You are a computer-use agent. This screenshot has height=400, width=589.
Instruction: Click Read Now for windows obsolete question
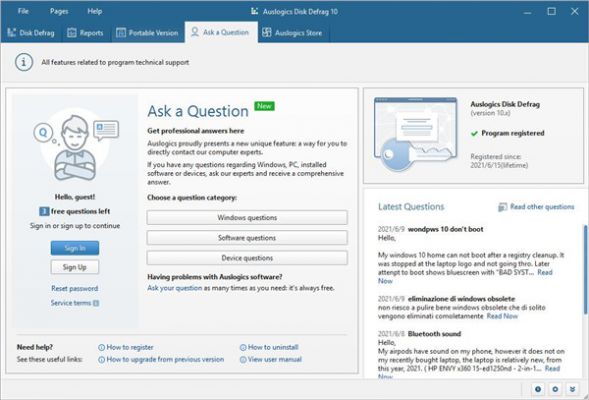coord(502,316)
